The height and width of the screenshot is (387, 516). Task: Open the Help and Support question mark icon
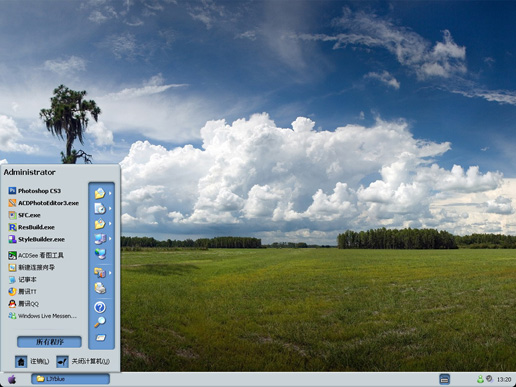[x=100, y=307]
